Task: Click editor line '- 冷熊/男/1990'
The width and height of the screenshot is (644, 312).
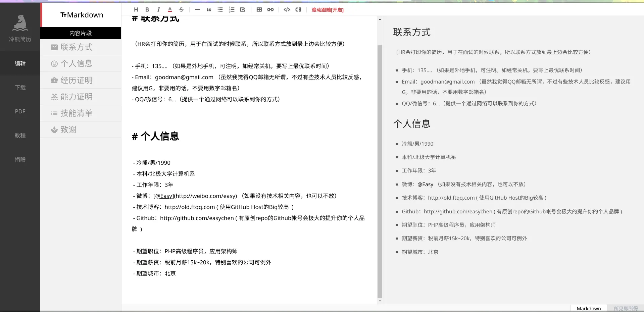Action: point(152,163)
